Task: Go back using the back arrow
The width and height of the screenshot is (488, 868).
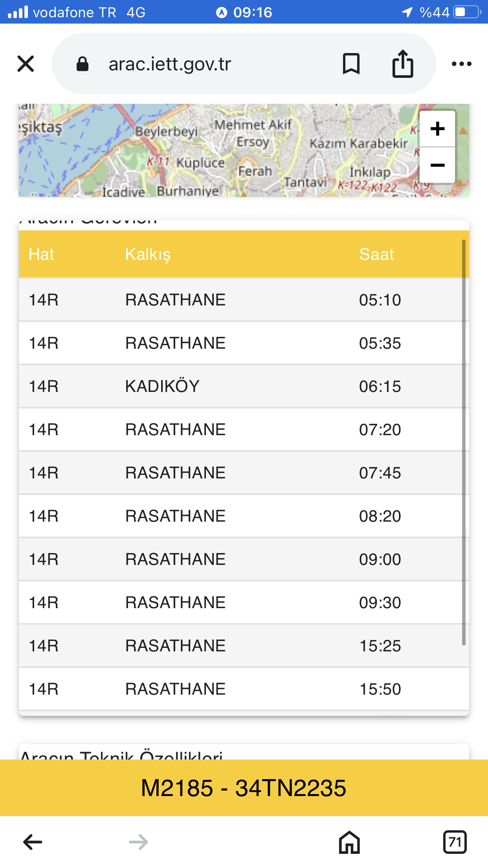Action: coord(33,842)
